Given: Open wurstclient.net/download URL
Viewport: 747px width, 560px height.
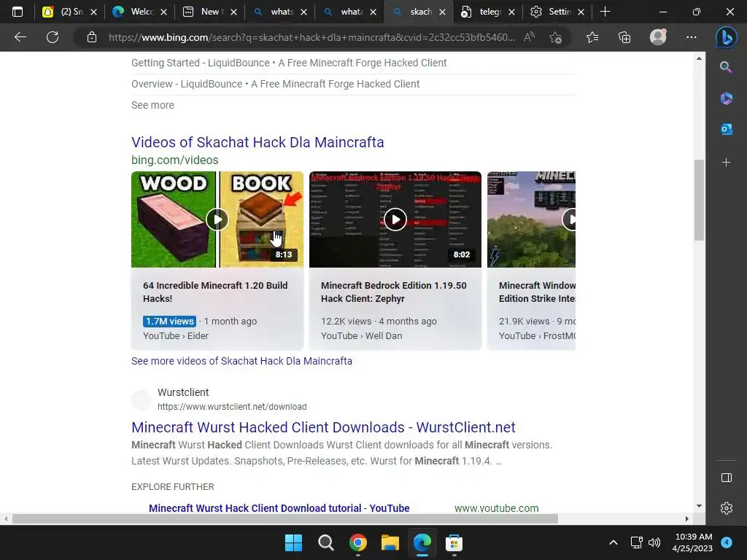Looking at the screenshot, I should point(232,407).
